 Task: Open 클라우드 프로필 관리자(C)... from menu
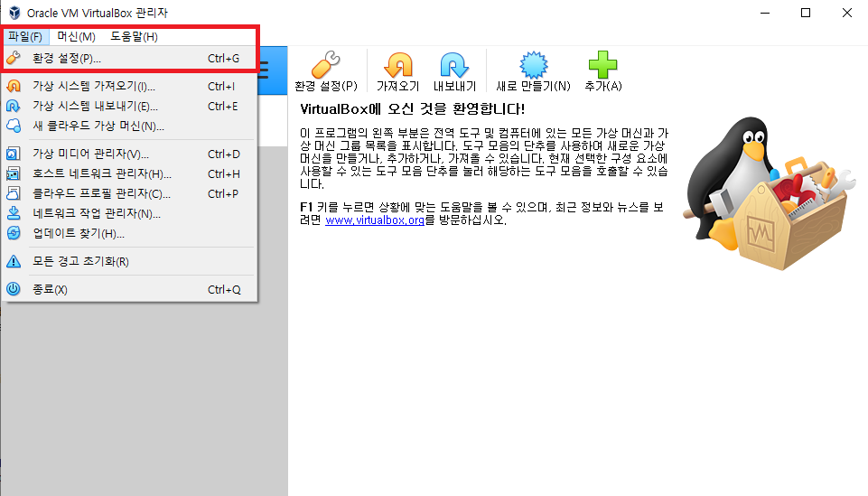(129, 193)
